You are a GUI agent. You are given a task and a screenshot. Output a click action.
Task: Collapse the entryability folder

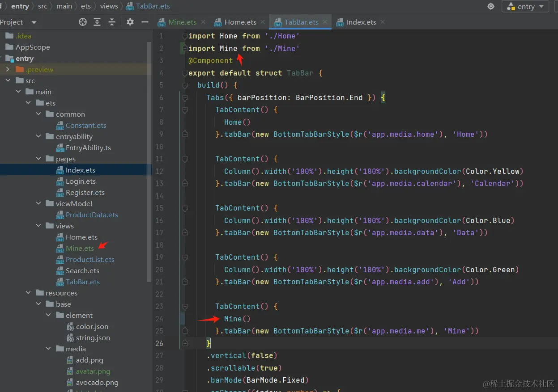[x=39, y=136]
